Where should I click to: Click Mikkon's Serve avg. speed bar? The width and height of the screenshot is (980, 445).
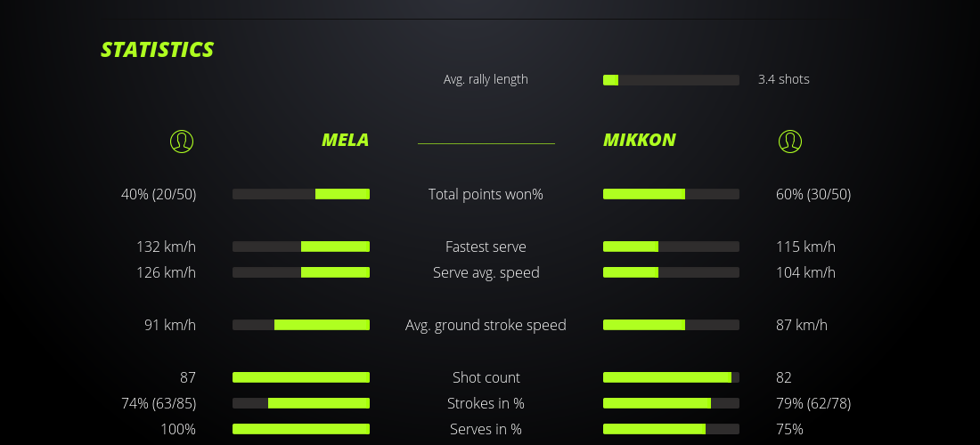[671, 272]
